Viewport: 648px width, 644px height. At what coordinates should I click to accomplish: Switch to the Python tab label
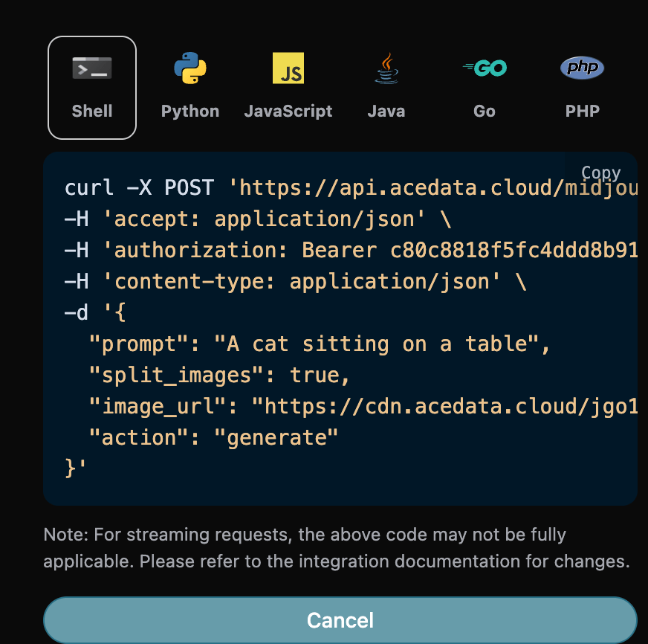[x=190, y=112]
